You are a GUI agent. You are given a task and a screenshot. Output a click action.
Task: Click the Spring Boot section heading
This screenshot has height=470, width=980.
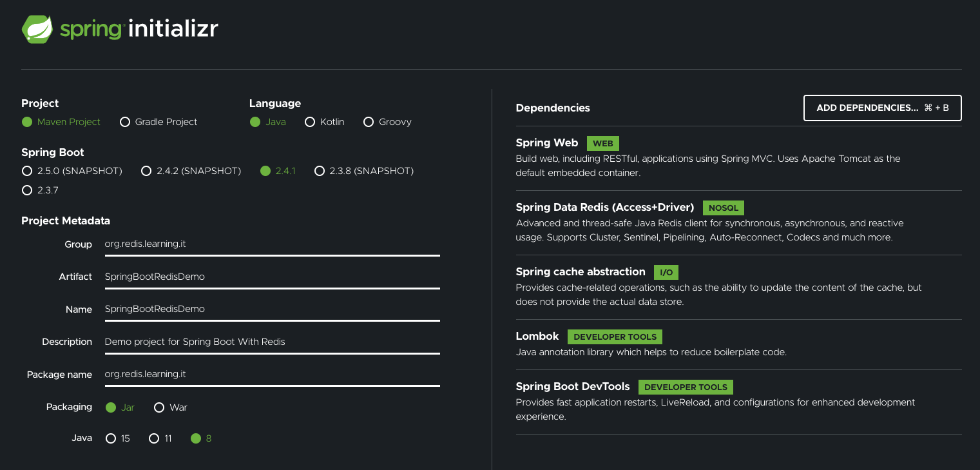(53, 152)
